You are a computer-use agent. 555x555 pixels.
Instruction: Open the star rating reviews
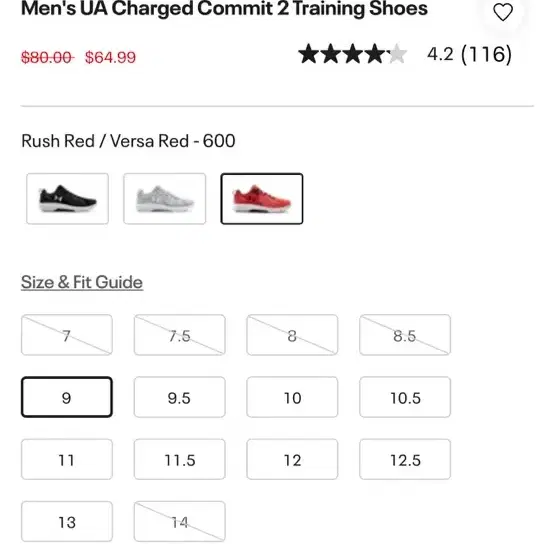(353, 54)
